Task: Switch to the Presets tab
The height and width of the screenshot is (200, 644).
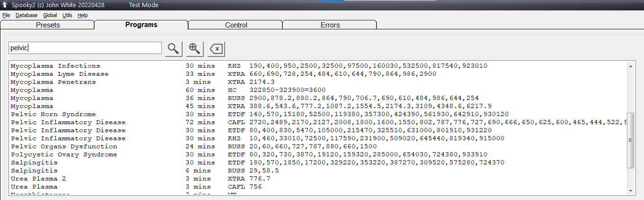Action: coord(48,25)
